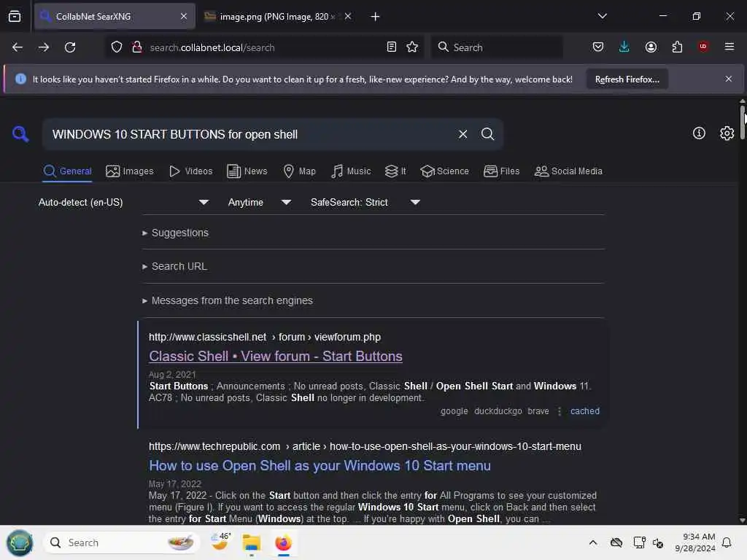Image resolution: width=747 pixels, height=560 pixels.
Task: Go forward with the browser forward arrow
Action: [44, 47]
